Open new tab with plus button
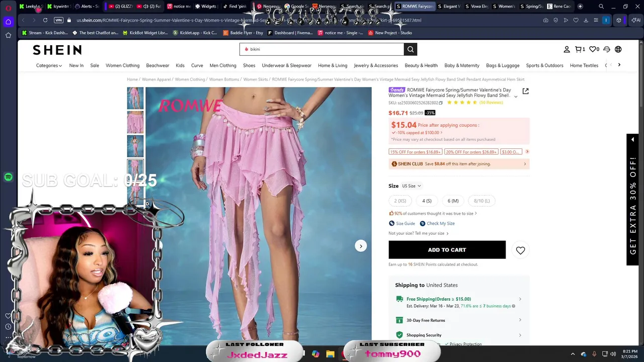 click(580, 7)
